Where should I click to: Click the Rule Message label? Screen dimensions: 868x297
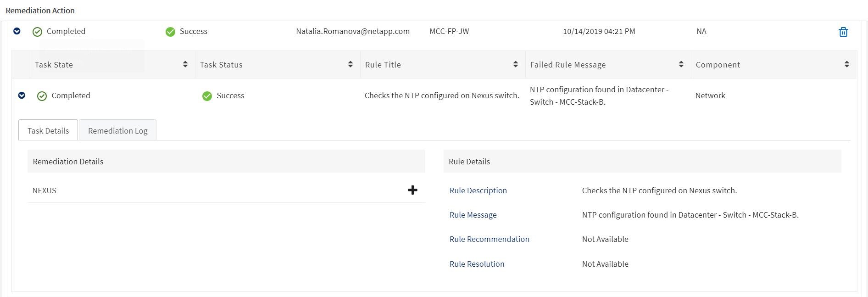click(473, 215)
